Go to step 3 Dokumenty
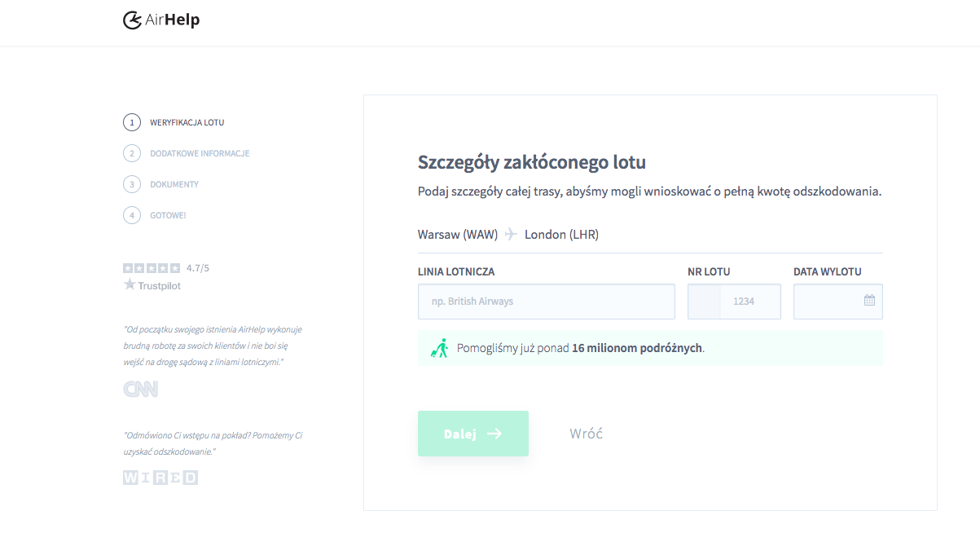The image size is (980, 533). pyautogui.click(x=161, y=184)
